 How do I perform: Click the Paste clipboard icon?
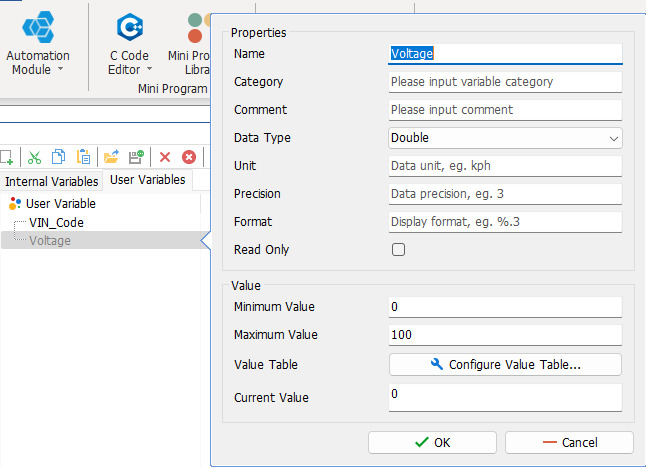(84, 157)
